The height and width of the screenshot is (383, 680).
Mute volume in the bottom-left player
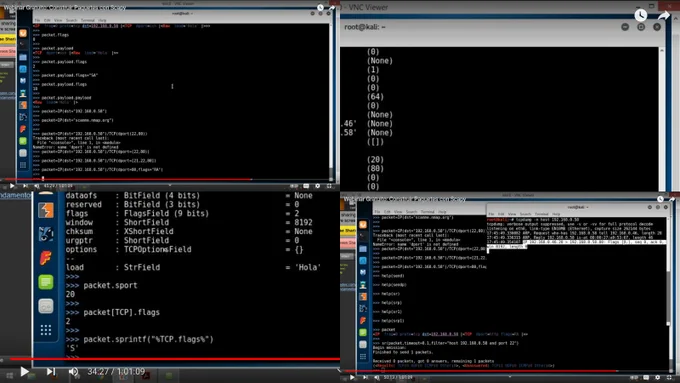click(74, 372)
